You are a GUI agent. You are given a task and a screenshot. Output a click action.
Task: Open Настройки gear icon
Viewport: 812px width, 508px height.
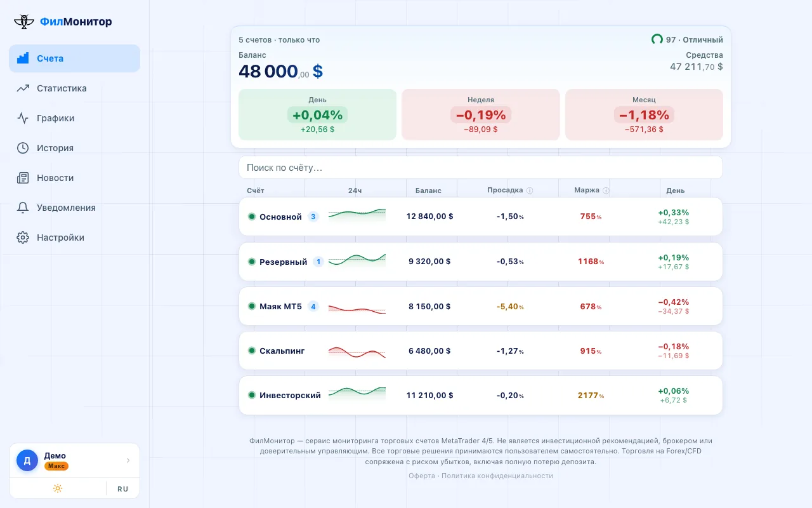(23, 237)
